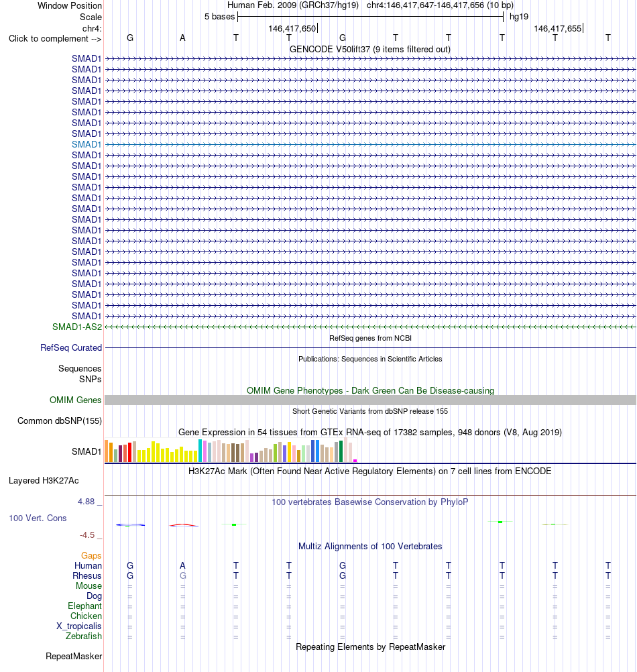The width and height of the screenshot is (637, 672).
Task: Open the Publications: Sequences in Scientific Articles title
Action: coord(370,359)
